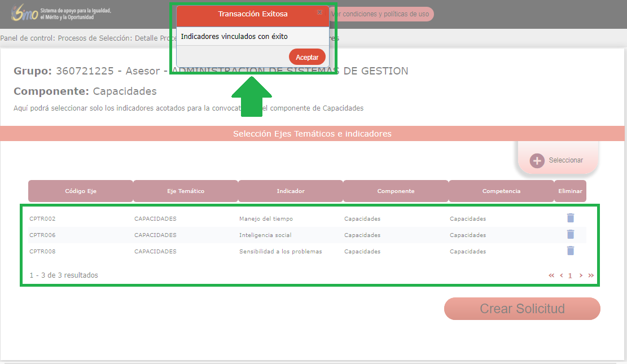Close the Transacción Exitosa dialog with X

click(x=319, y=12)
